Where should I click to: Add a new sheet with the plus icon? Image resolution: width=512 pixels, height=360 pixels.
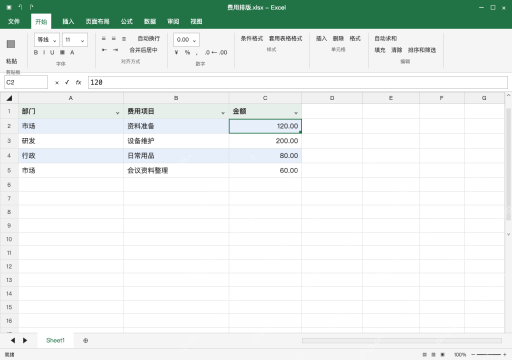[86, 341]
